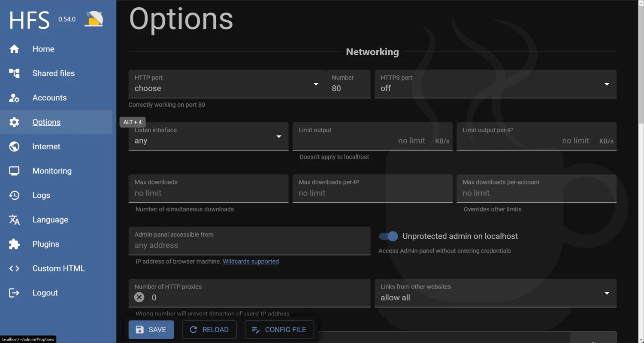Screen dimensions: 644x343
Task: Click the Accounts person-gear icon
Action: click(x=14, y=98)
